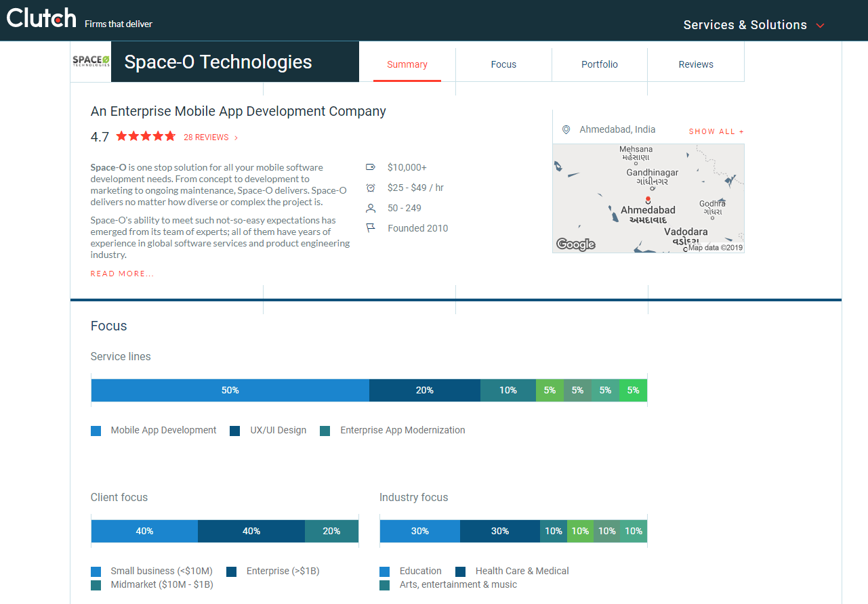Click the UX/UI Design legend swatch
The width and height of the screenshot is (868, 604).
tap(235, 431)
